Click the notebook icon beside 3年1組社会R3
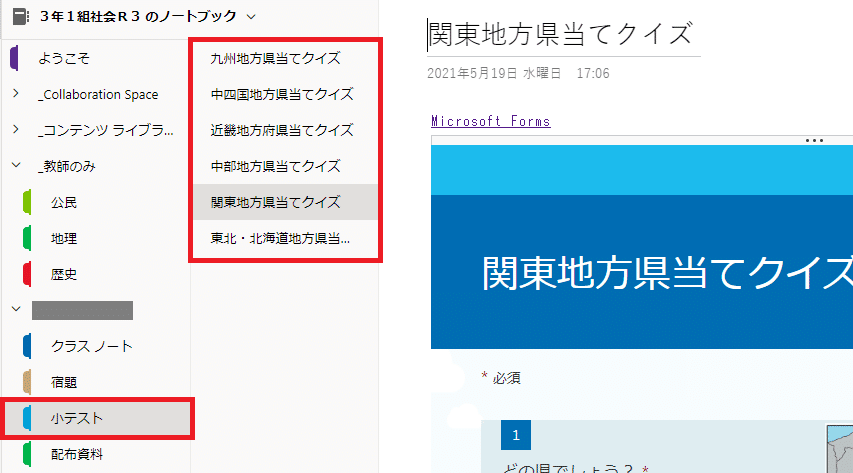The height and width of the screenshot is (473, 853). tap(21, 16)
